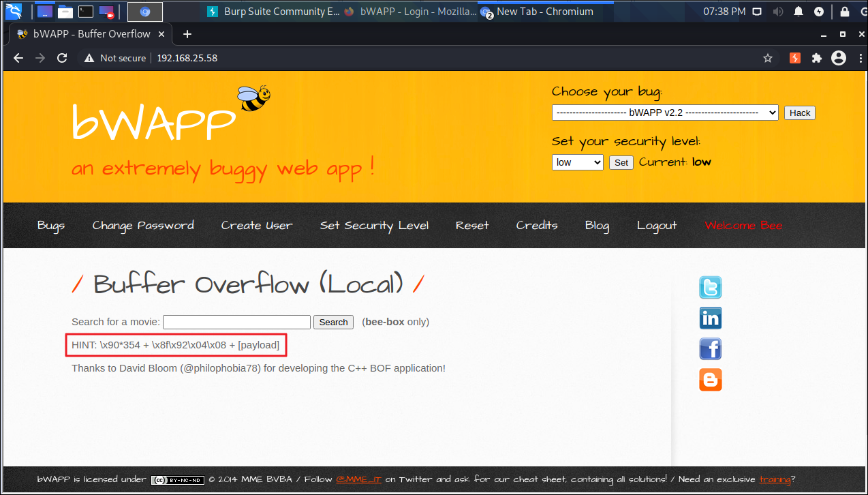This screenshot has height=495, width=868.
Task: Click the Set security level button
Action: coord(621,162)
